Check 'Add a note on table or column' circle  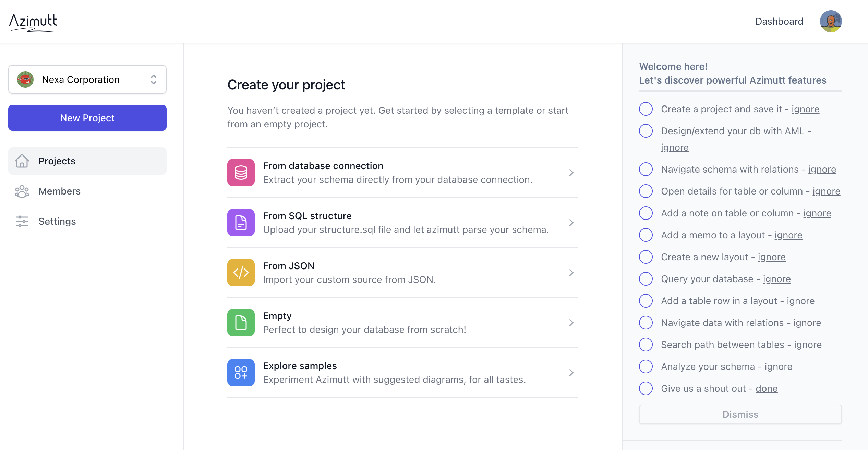coord(646,213)
